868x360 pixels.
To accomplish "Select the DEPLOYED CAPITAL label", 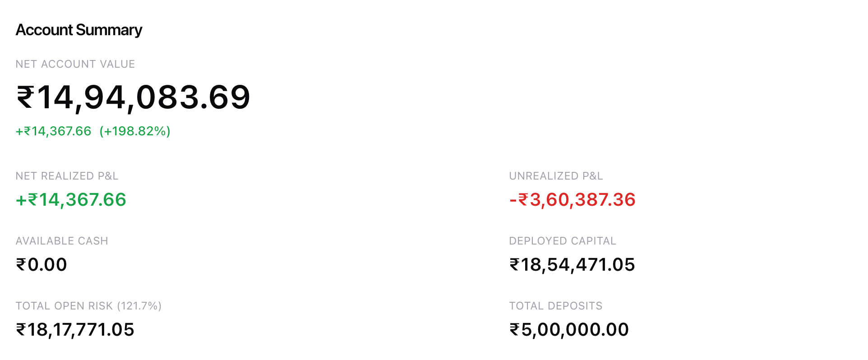I will click(x=562, y=241).
